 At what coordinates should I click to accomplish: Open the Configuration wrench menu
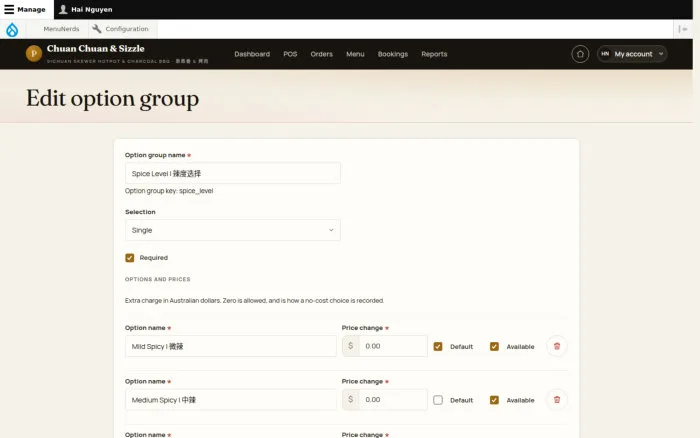coord(120,29)
